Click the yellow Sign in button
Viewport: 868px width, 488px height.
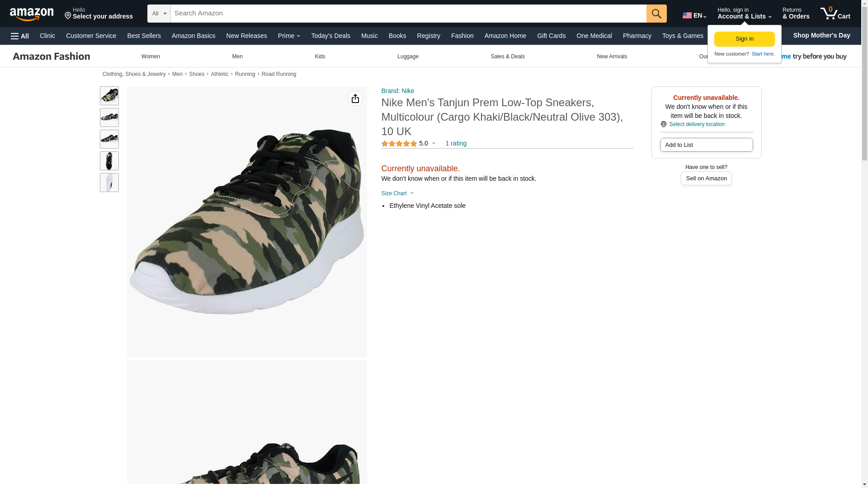(x=744, y=39)
